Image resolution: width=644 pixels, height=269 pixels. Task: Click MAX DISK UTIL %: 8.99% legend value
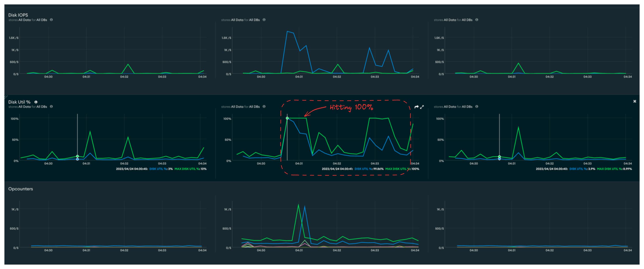coord(614,169)
